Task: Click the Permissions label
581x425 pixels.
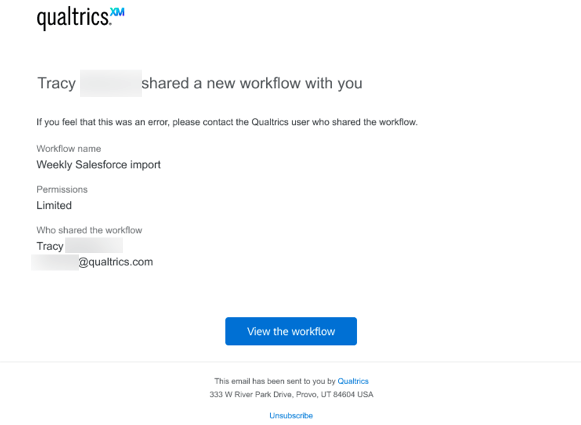Action: tap(62, 189)
